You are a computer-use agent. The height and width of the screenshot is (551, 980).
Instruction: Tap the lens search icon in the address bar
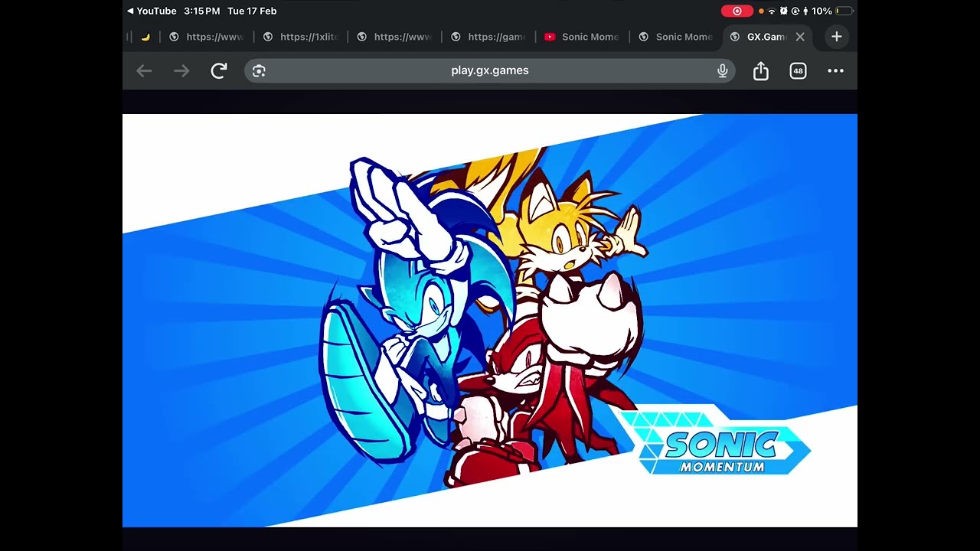pos(259,71)
